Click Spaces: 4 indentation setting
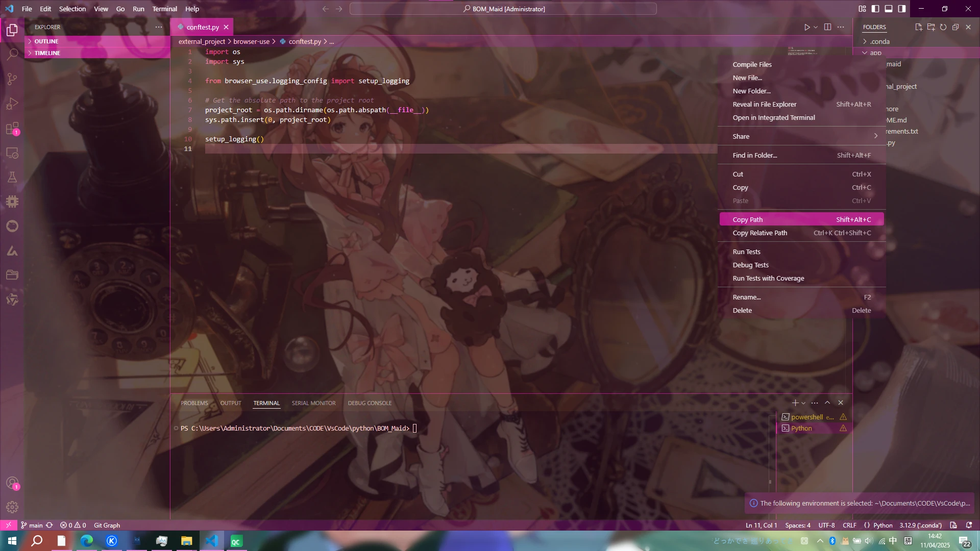 (798, 525)
